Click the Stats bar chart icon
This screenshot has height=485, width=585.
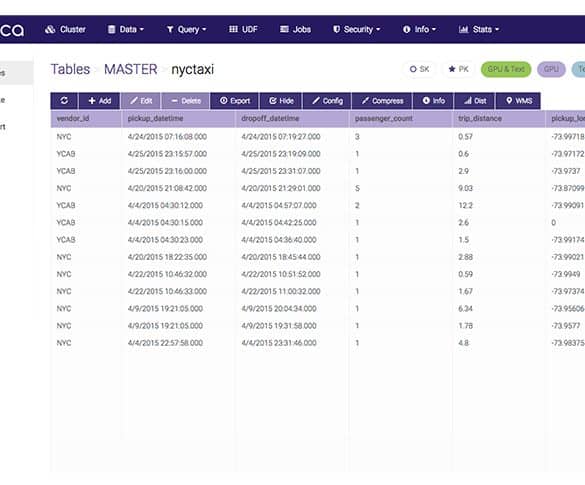click(x=463, y=29)
